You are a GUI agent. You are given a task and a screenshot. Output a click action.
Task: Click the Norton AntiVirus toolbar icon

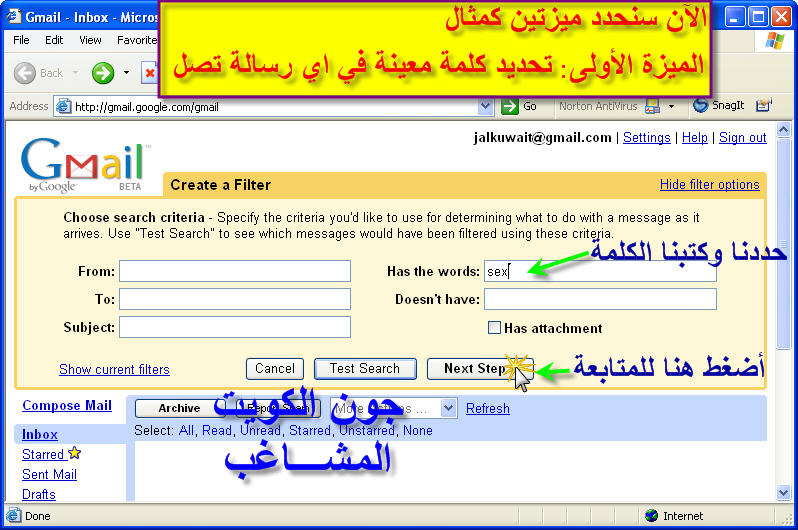tap(652, 106)
